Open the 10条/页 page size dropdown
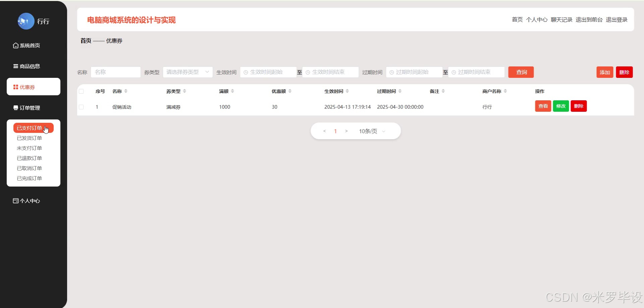Screen dimensions: 644x308 tap(372, 131)
